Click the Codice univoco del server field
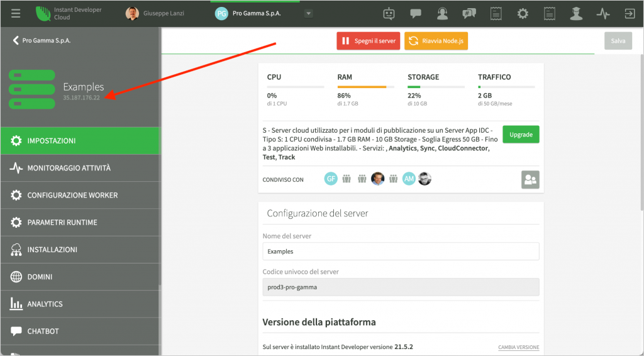 coord(401,287)
